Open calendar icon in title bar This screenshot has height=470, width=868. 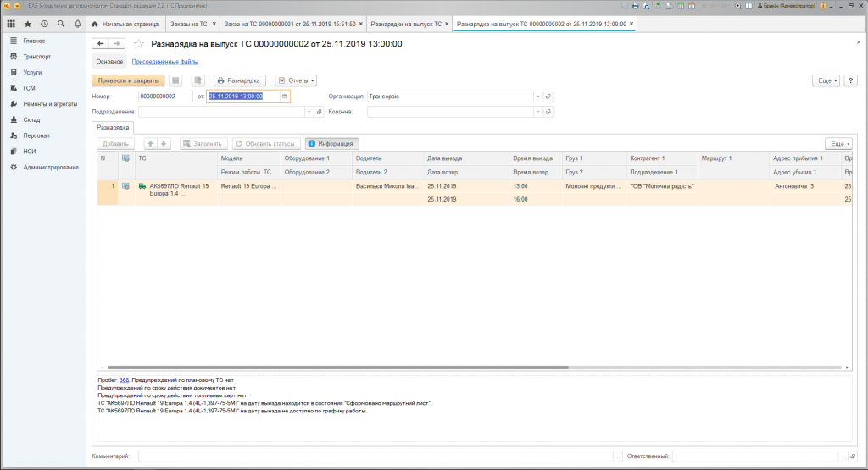coord(692,6)
